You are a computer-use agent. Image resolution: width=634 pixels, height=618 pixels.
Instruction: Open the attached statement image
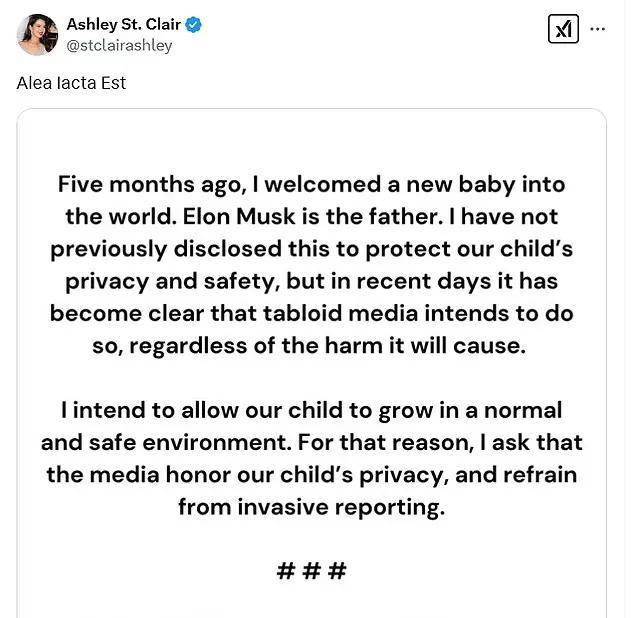[312, 363]
